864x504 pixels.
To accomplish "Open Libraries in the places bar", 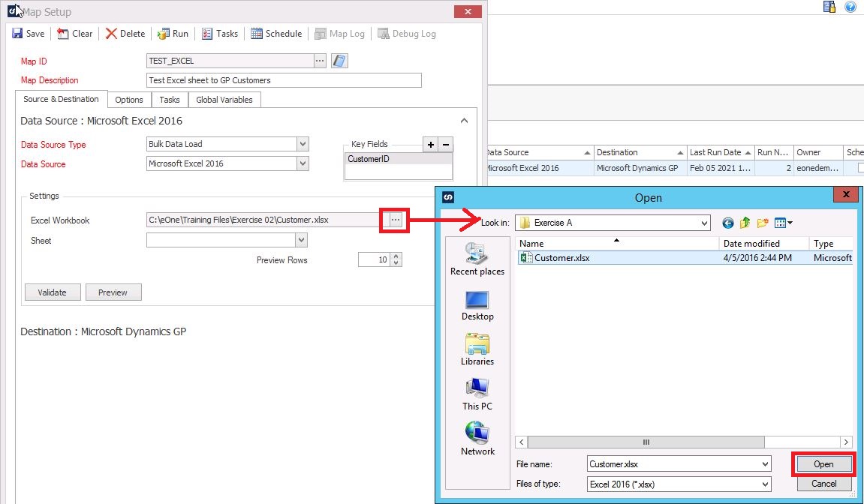I will (x=477, y=349).
